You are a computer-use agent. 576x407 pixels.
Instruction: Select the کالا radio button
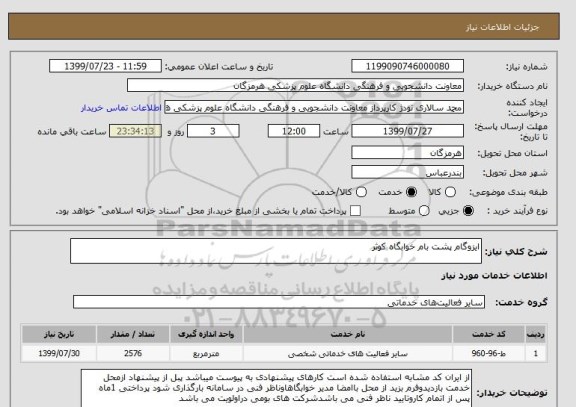pos(450,192)
